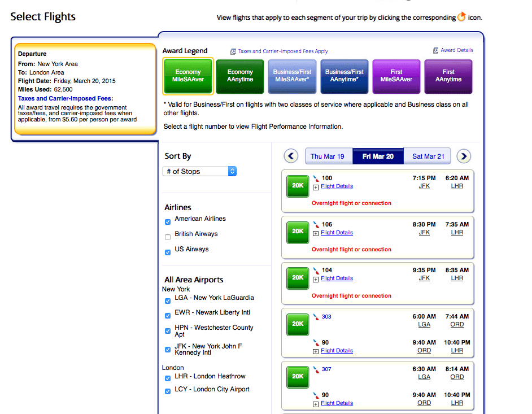Viewport: 532px width, 414px height.
Task: Expand plus icon for flight 104 details
Action: click(316, 279)
